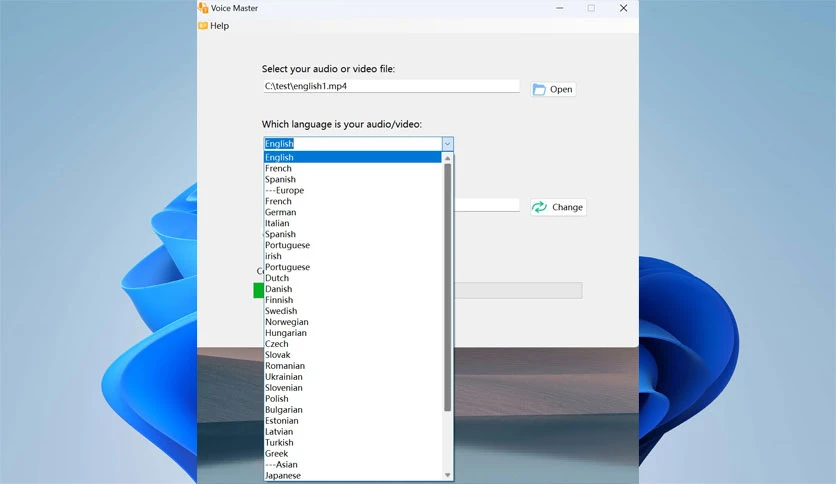836x484 pixels.
Task: Choose Hungarian from the dropdown
Action: click(x=353, y=333)
